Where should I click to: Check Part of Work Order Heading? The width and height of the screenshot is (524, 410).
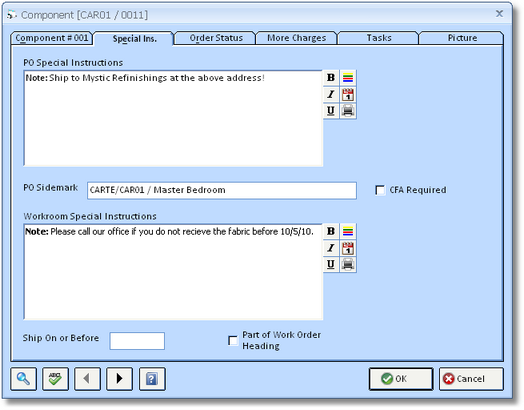coord(233,340)
